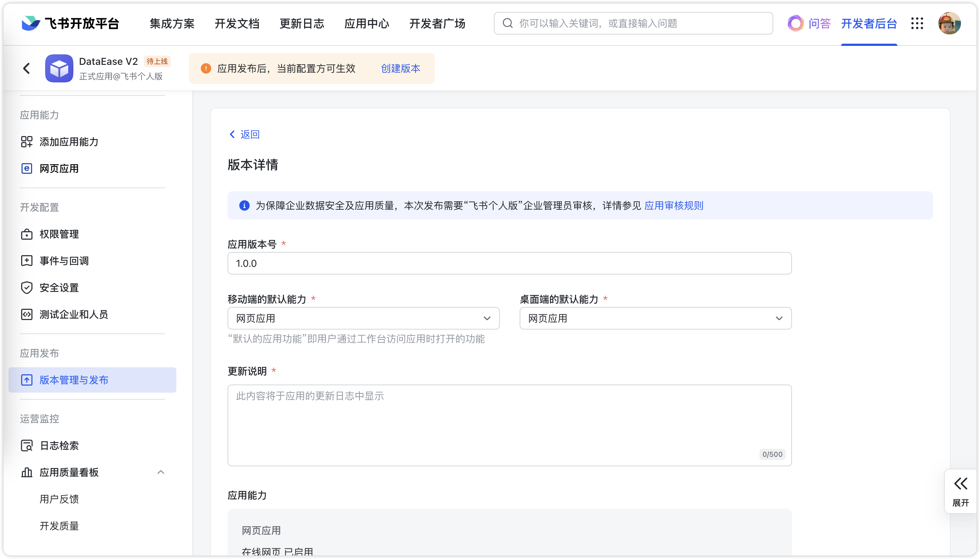The height and width of the screenshot is (559, 980).
Task: Click the DataEase V2 app icon
Action: pyautogui.click(x=59, y=68)
